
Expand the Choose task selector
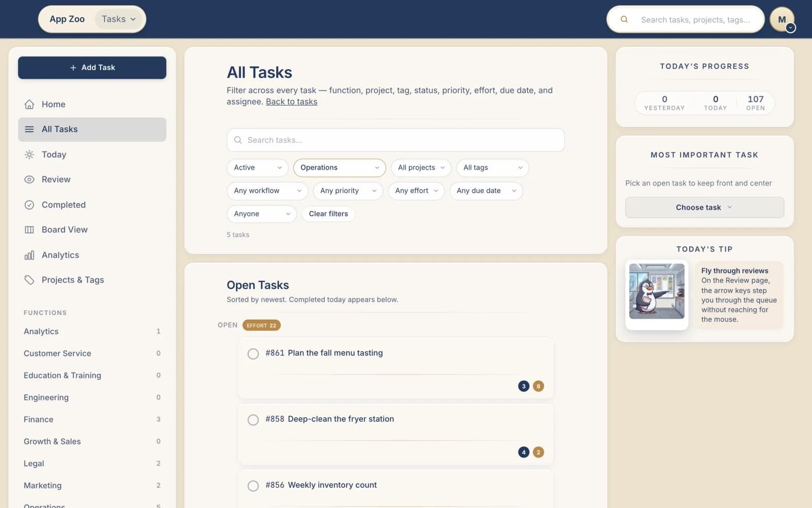(704, 207)
